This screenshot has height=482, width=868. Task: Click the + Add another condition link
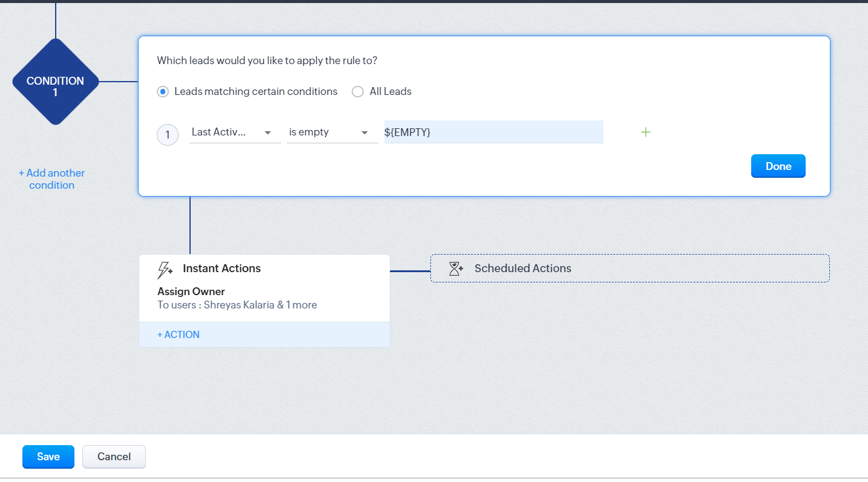(x=51, y=179)
